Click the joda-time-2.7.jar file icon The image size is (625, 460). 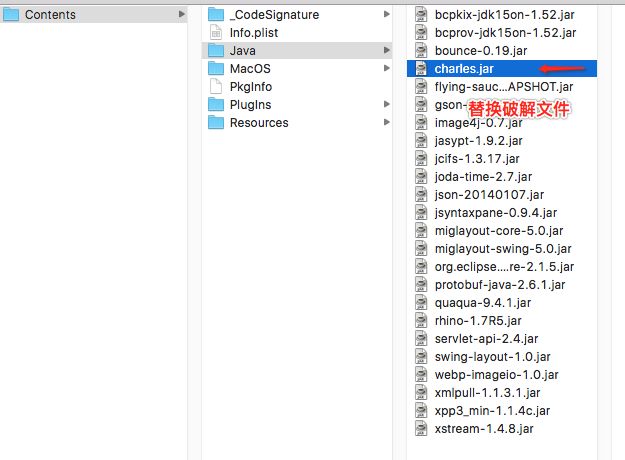click(x=421, y=177)
